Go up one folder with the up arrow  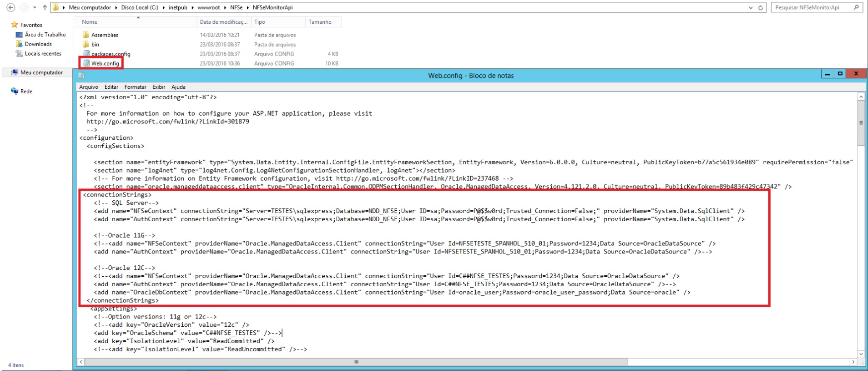[45, 7]
